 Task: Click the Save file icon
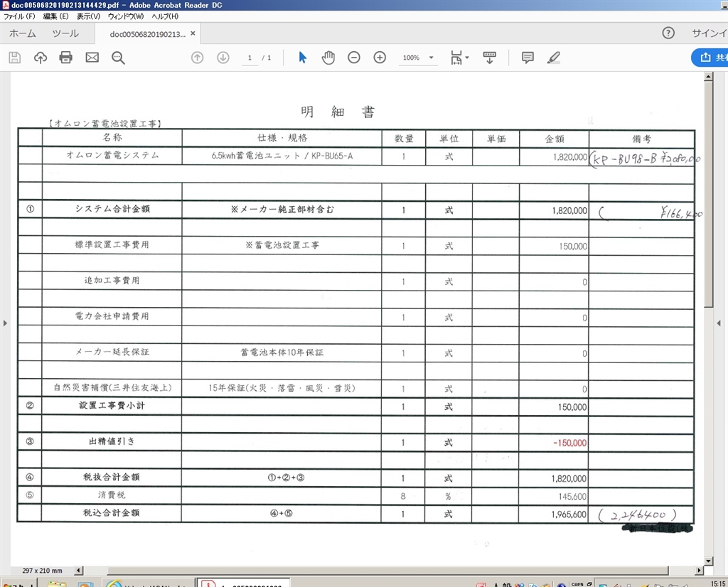click(15, 58)
